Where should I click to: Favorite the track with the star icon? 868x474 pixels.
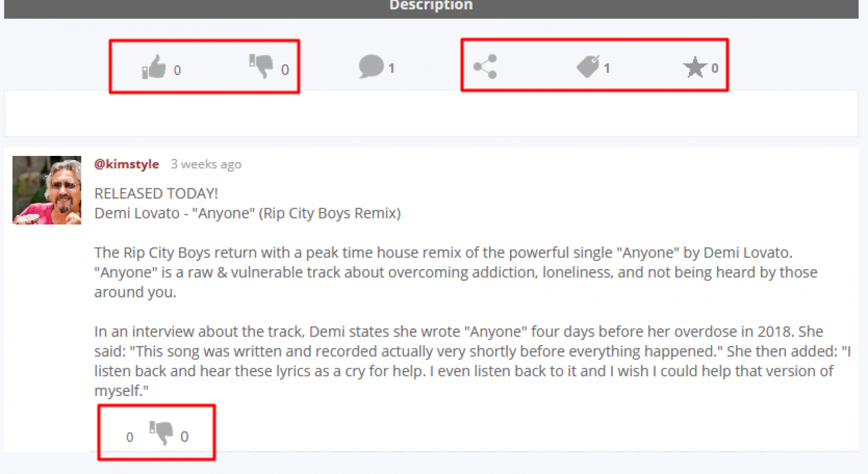695,67
